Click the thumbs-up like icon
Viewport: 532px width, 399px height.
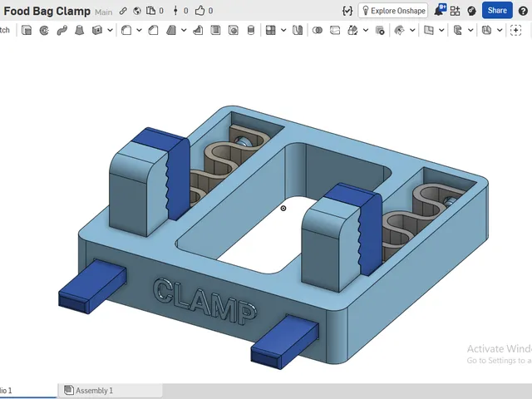coord(199,11)
